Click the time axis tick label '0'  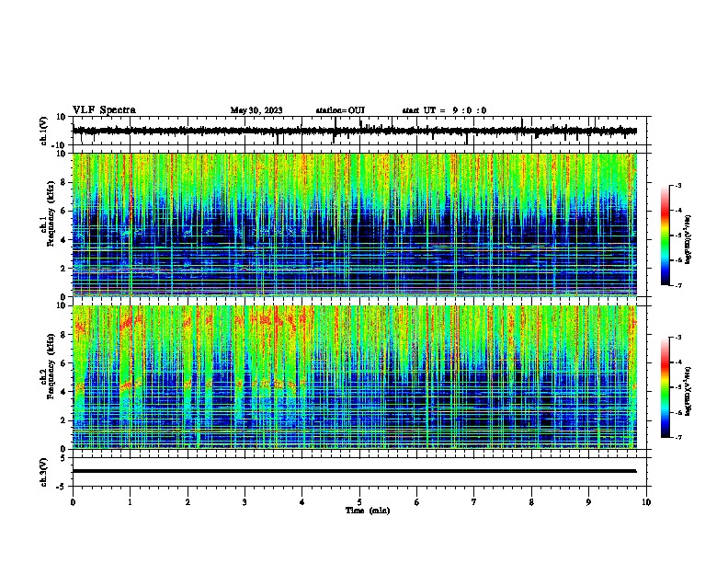(x=73, y=502)
